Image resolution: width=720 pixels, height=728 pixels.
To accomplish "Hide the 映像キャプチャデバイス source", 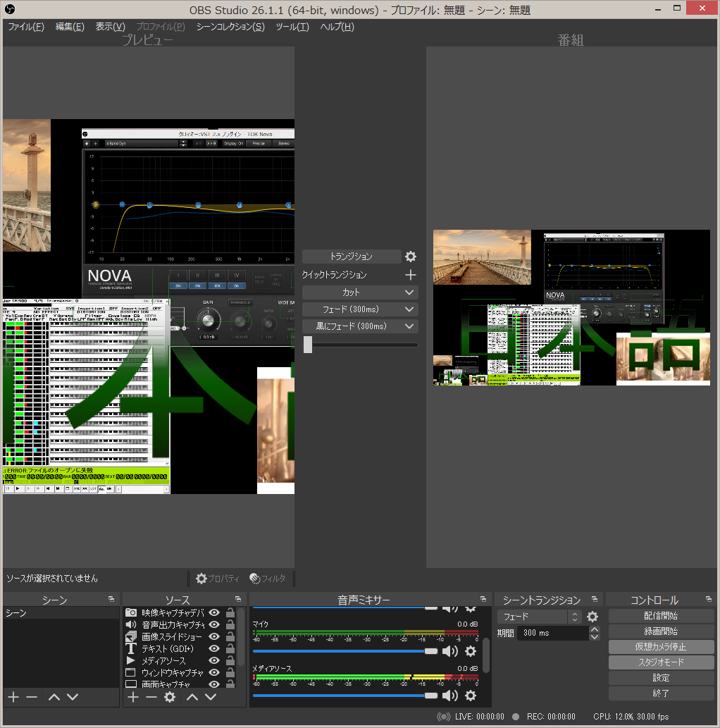I will (214, 613).
